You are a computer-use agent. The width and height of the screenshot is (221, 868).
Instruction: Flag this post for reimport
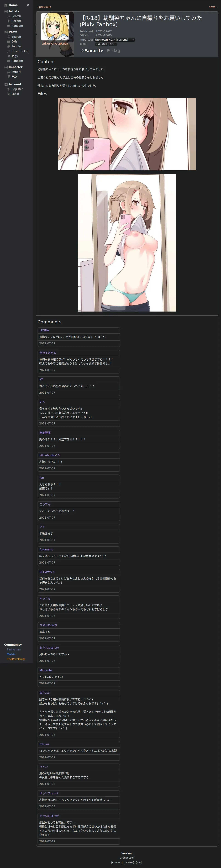pyautogui.click(x=114, y=51)
